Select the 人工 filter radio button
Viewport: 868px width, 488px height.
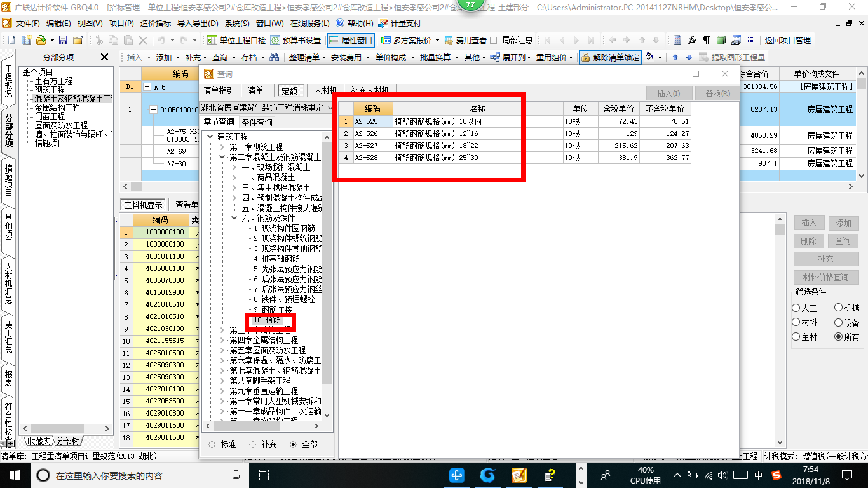[x=796, y=308]
